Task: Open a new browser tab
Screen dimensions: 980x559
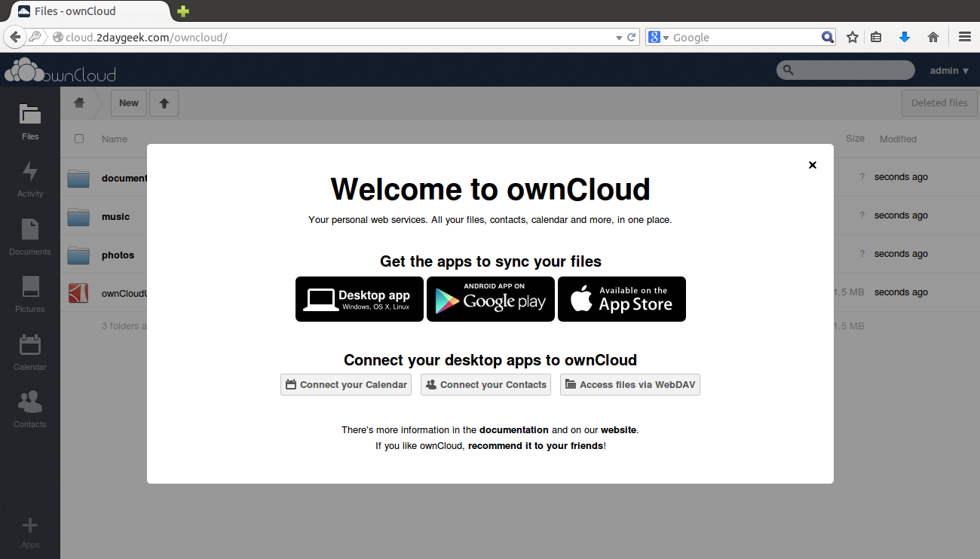Action: [x=183, y=11]
